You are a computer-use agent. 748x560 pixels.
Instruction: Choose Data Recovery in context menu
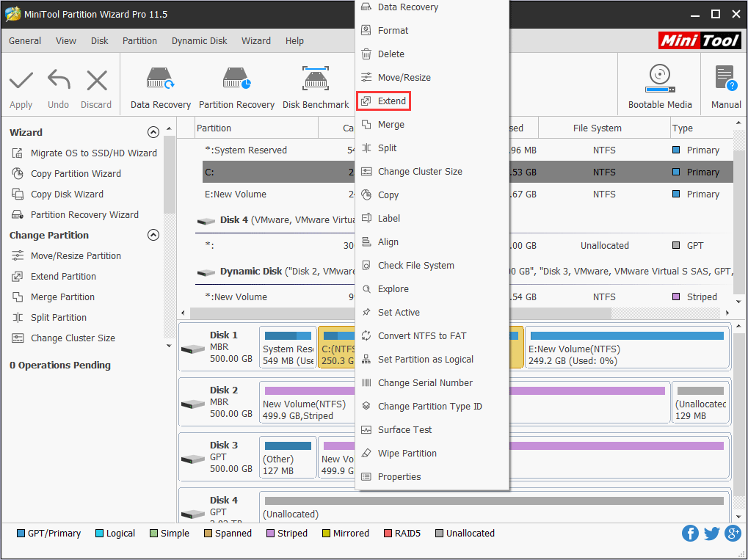[x=432, y=7]
